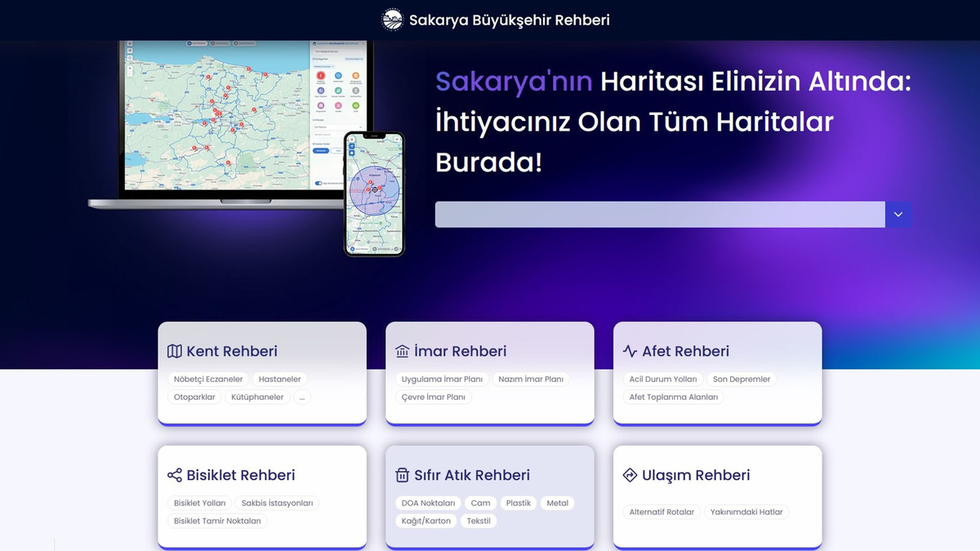The width and height of the screenshot is (980, 551).
Task: Select the Son Depremler chip
Action: click(742, 379)
